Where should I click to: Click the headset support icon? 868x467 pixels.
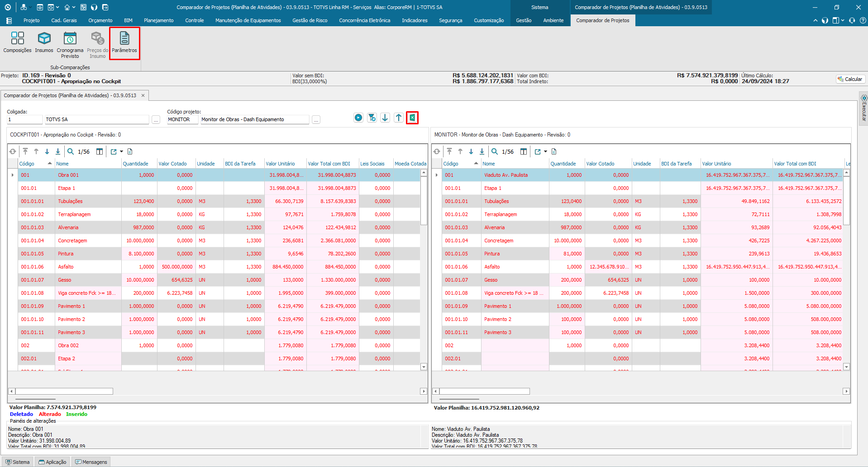[x=852, y=20]
